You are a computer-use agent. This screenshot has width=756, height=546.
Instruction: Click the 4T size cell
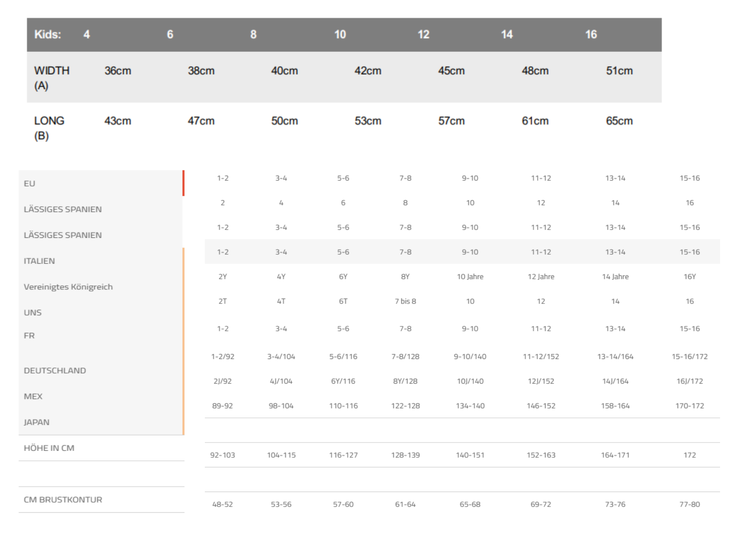click(281, 301)
